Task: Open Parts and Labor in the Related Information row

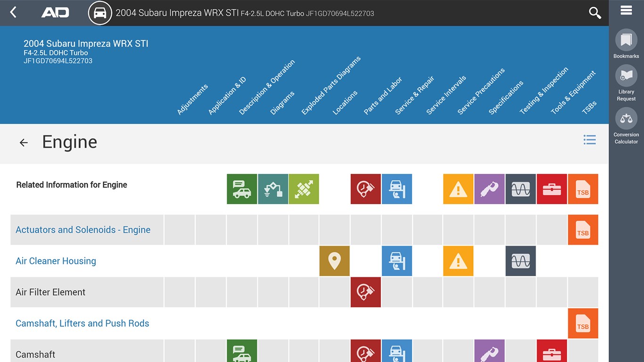Action: [x=365, y=189]
